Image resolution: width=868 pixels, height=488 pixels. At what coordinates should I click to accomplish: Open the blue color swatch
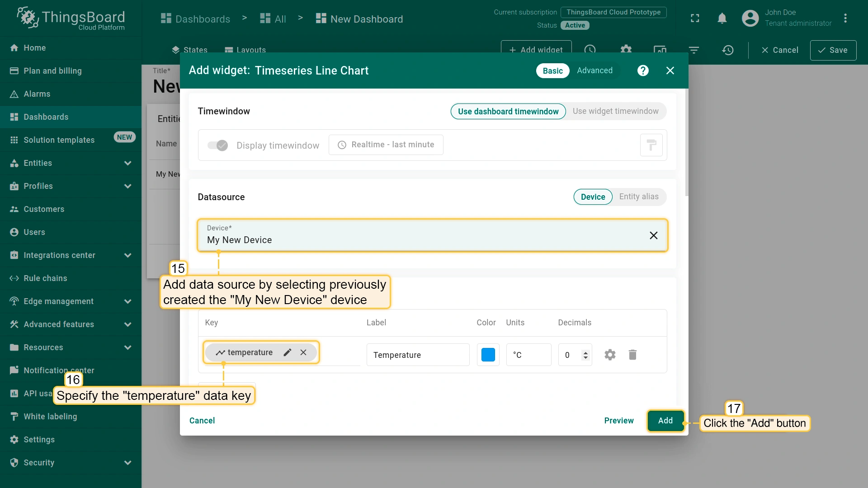[488, 355]
